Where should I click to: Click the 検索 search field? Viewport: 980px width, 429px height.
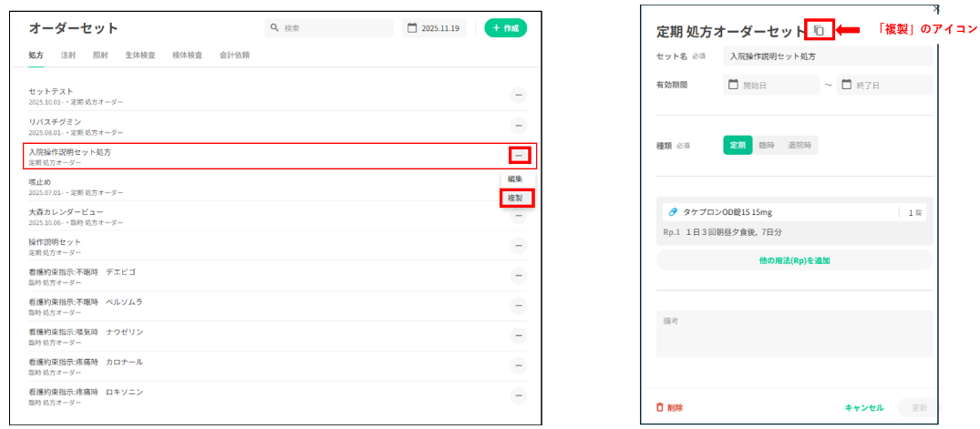(x=329, y=28)
